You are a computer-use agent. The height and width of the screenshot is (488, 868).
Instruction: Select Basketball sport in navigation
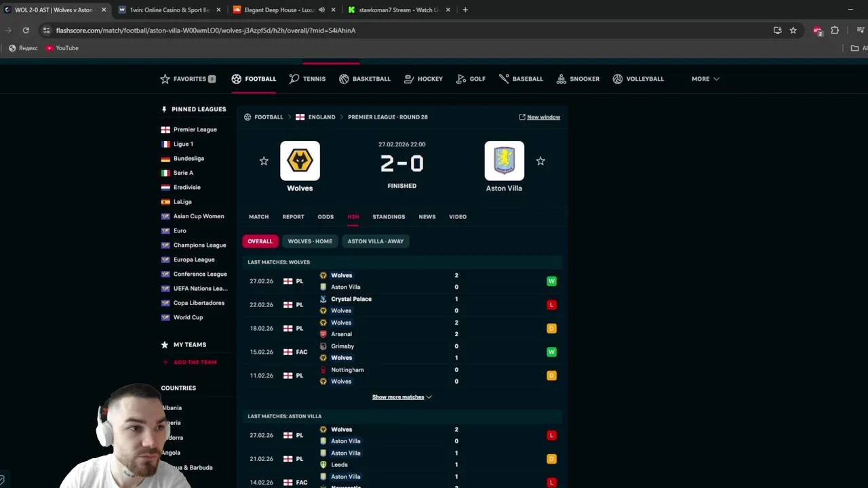coord(365,79)
